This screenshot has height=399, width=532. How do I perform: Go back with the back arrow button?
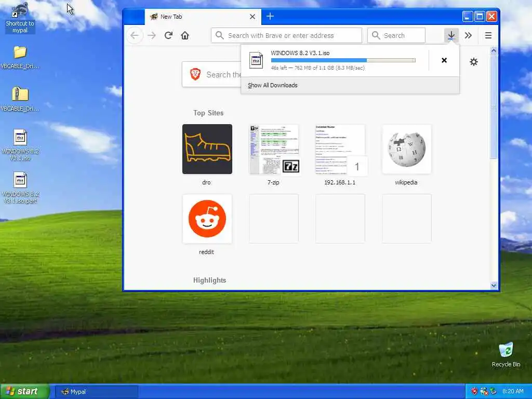(135, 35)
